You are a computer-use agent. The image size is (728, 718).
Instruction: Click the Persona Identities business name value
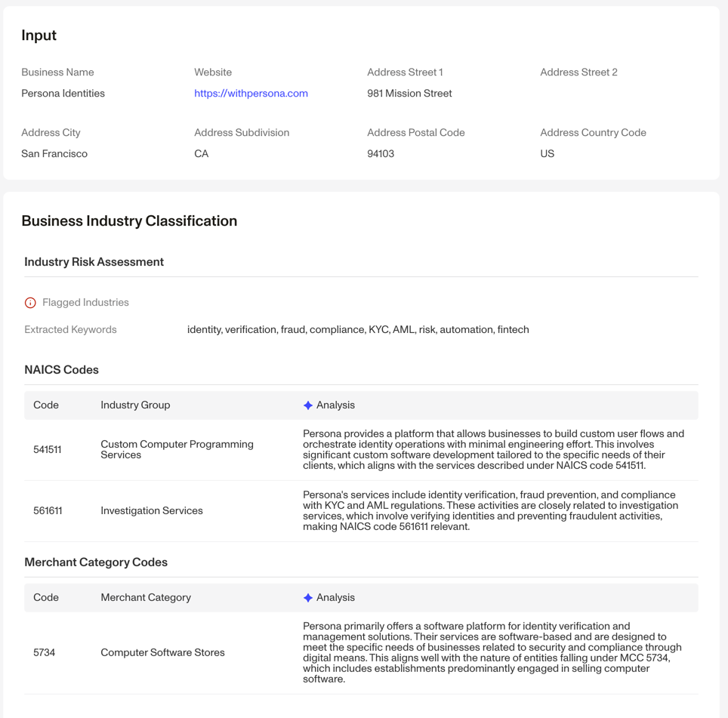pos(63,94)
